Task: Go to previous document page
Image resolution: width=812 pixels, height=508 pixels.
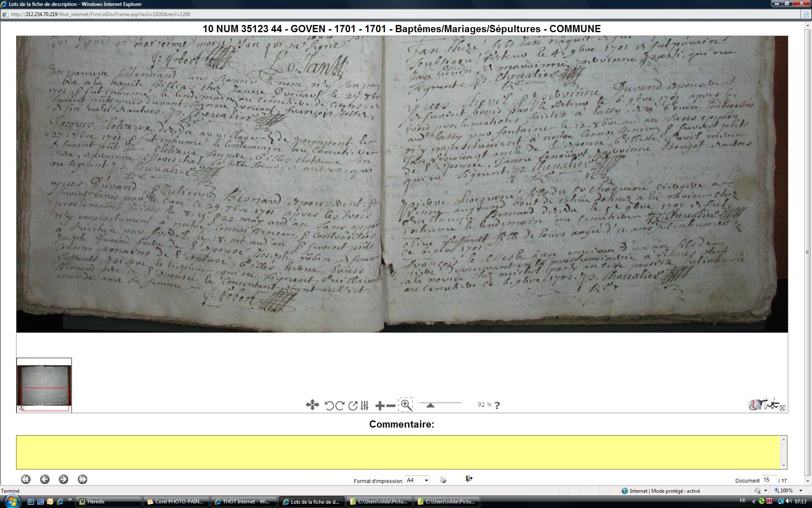Action: [x=44, y=479]
